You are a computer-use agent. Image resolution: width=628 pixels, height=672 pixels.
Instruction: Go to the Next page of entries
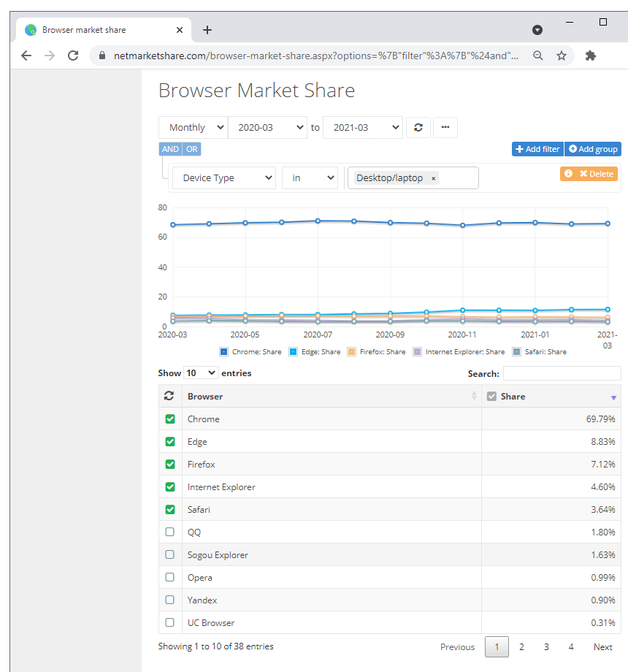click(602, 646)
